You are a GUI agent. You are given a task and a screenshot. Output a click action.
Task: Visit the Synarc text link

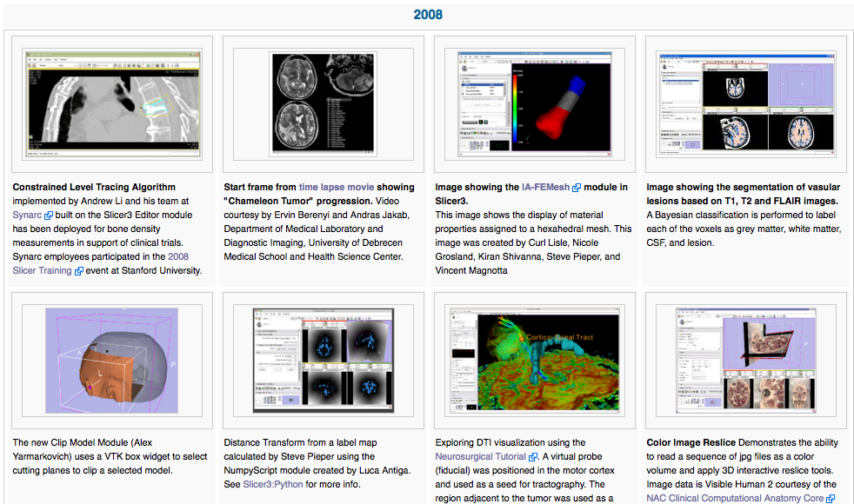(x=28, y=216)
